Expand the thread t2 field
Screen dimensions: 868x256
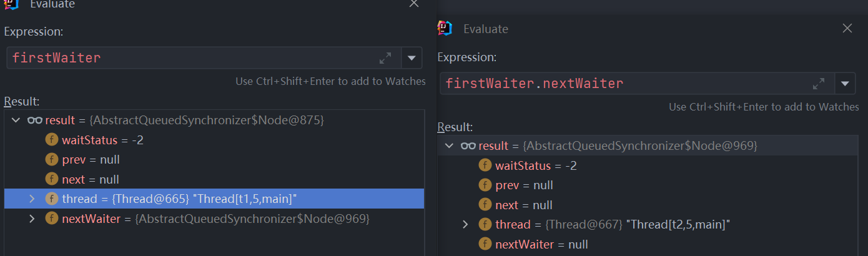click(x=465, y=224)
